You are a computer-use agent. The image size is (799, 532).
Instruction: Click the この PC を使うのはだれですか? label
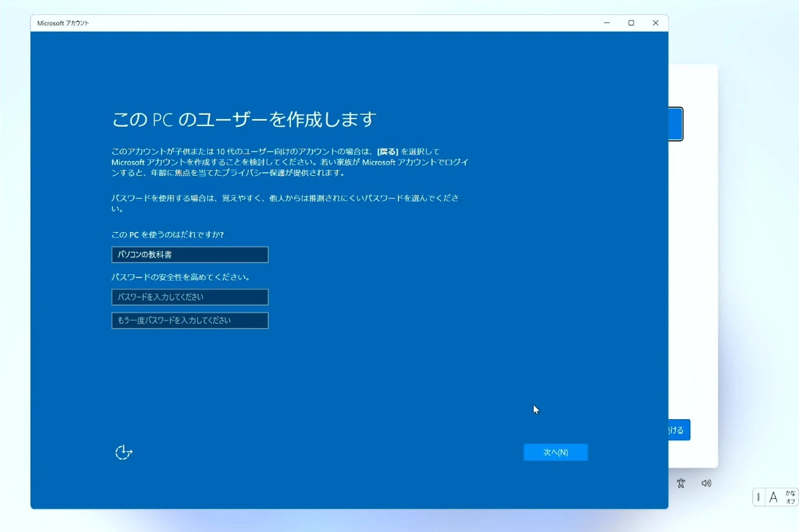(167, 235)
